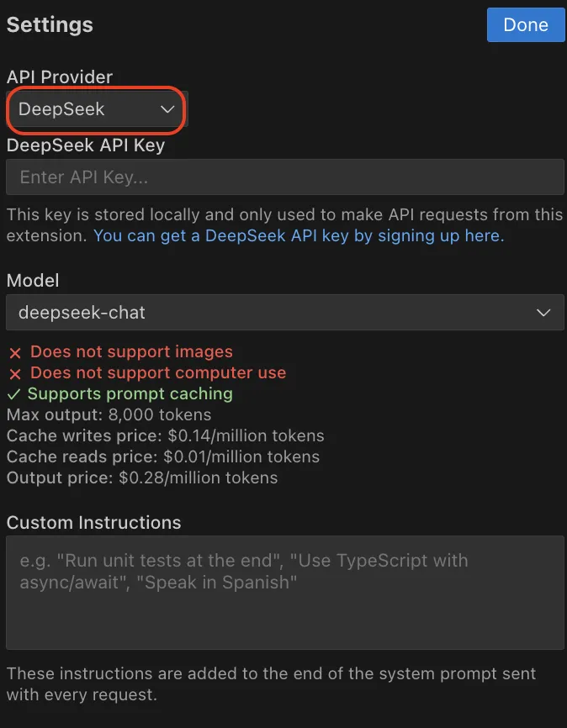Click the red X icon for computer use support
Viewport: 567px width, 728px height.
13,372
